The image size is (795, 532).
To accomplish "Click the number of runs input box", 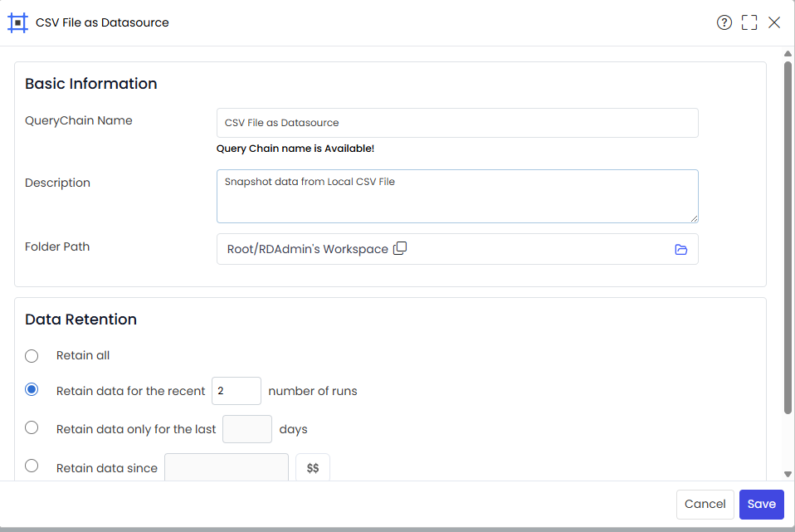I will click(x=237, y=391).
